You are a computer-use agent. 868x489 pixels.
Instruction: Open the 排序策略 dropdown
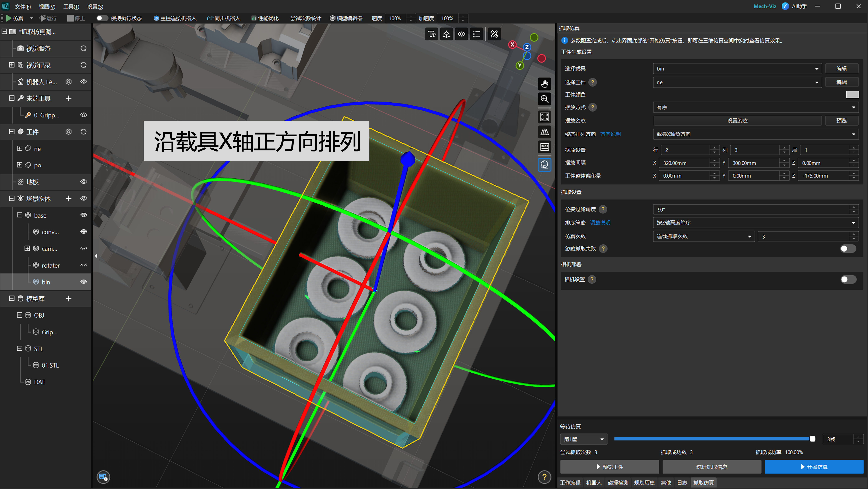(755, 223)
